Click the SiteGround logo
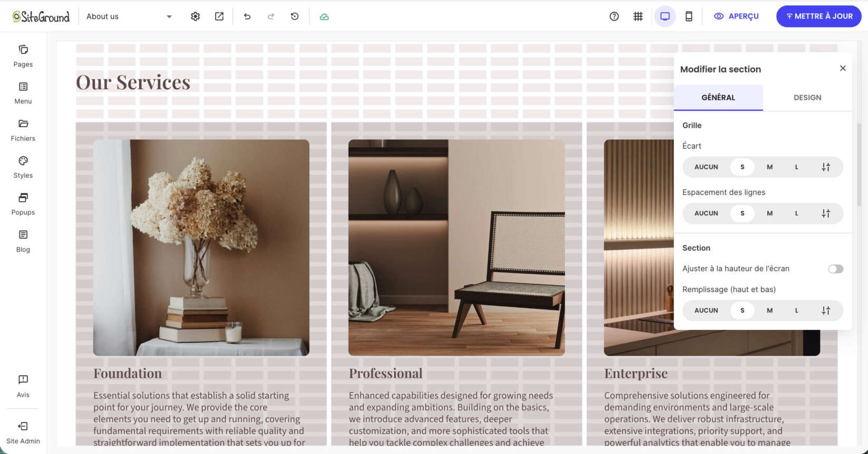This screenshot has height=454, width=868. (x=41, y=16)
